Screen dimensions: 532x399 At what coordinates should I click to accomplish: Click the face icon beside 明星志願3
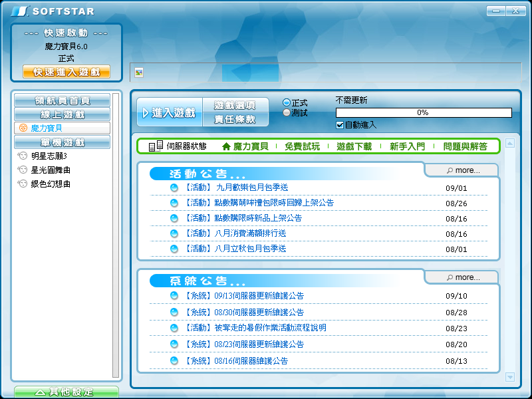click(23, 156)
